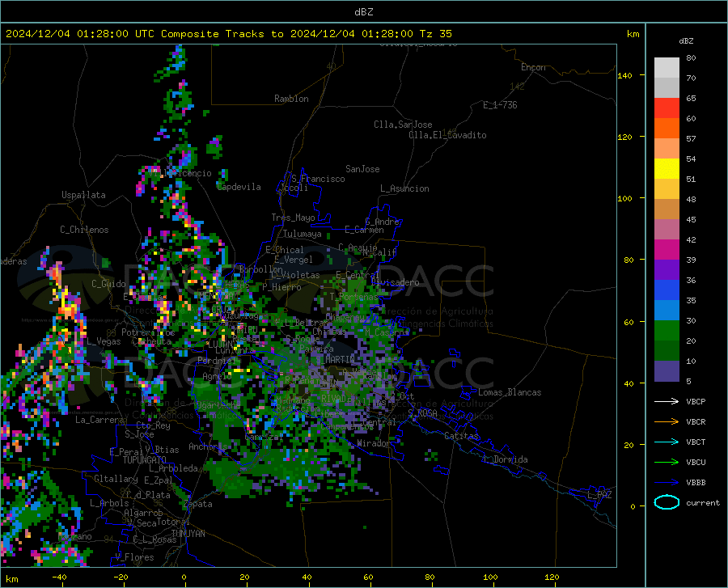728x588 pixels.
Task: Click the C_Chilenos place label
Action: point(84,230)
